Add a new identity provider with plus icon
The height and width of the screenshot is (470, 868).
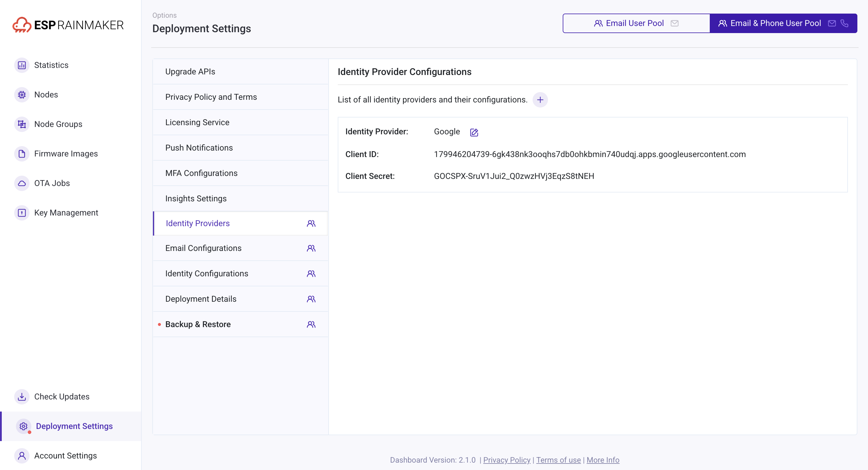pos(540,100)
